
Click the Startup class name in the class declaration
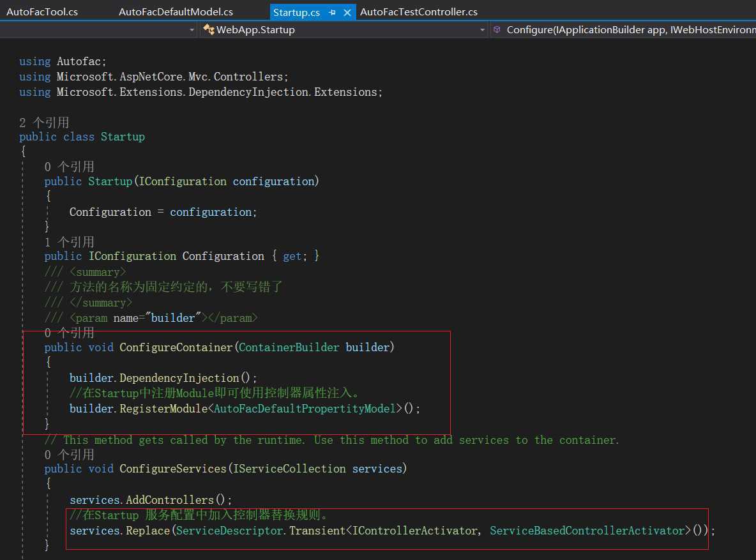point(123,137)
